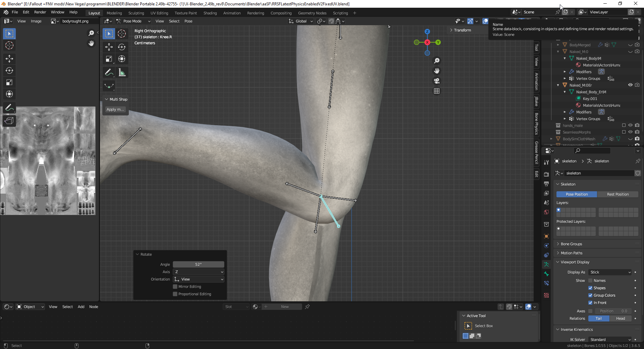The image size is (644, 349).
Task: Enable the Names checkbox under Viewport Display
Action: [590, 280]
